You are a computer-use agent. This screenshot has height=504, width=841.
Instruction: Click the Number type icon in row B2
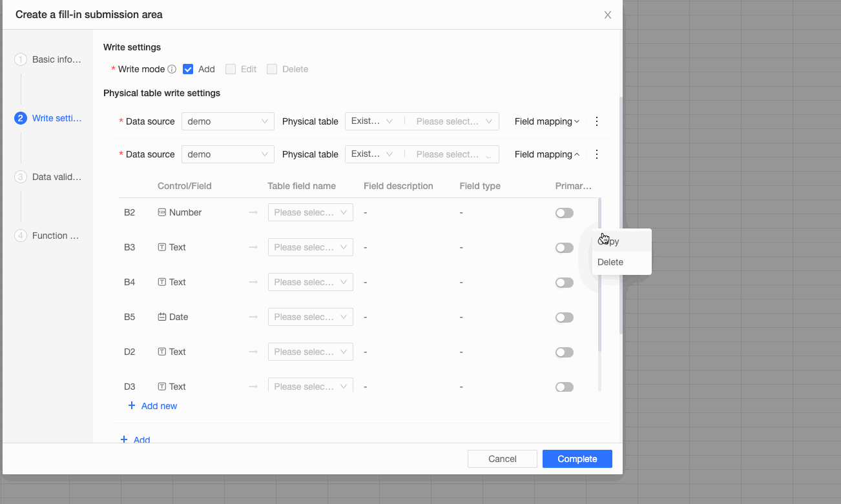tap(162, 212)
